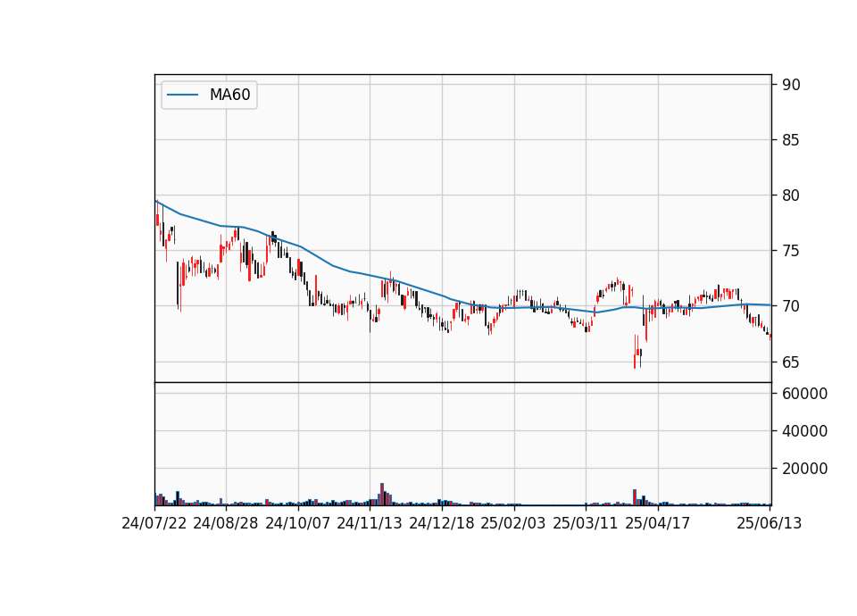Click the 75 price axis label

tap(791, 252)
